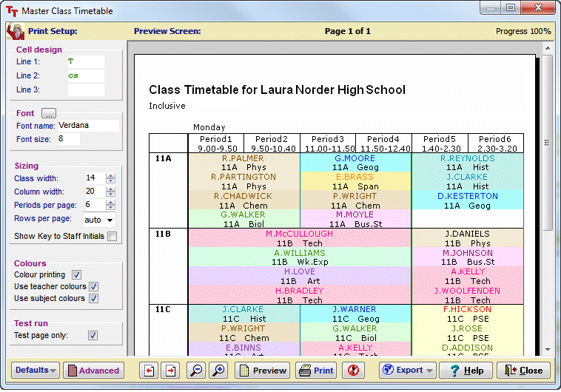Viewport: 561px width, 392px height.
Task: Click the zoom in magnifier icon
Action: click(x=218, y=371)
